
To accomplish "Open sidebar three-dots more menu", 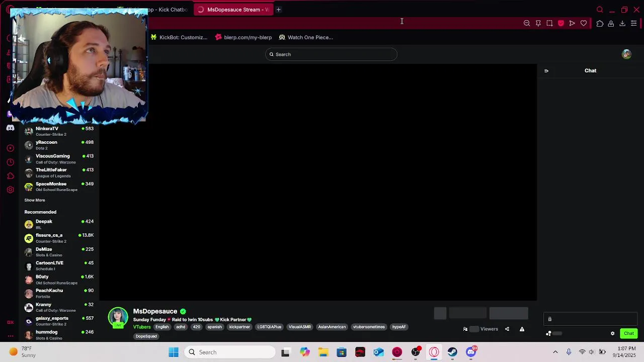I will [10, 336].
